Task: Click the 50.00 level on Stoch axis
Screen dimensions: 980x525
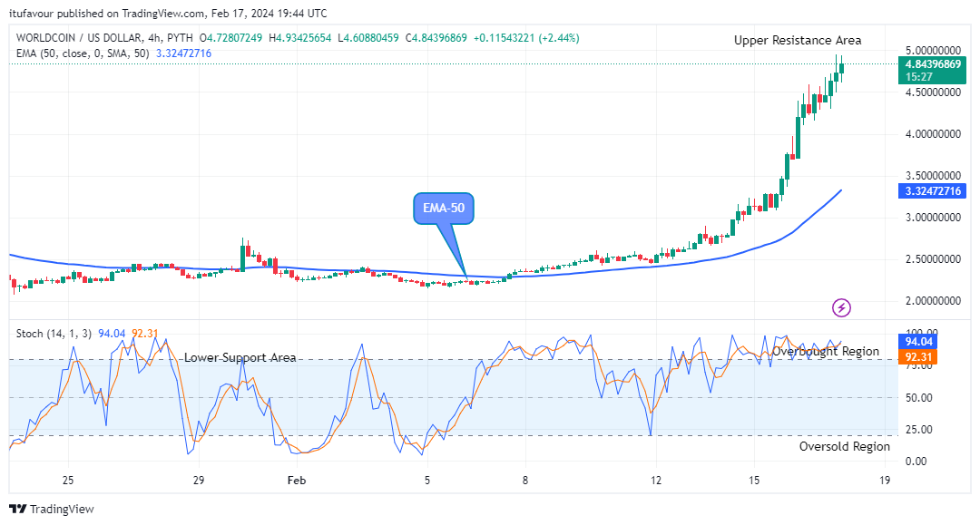Action: [918, 398]
